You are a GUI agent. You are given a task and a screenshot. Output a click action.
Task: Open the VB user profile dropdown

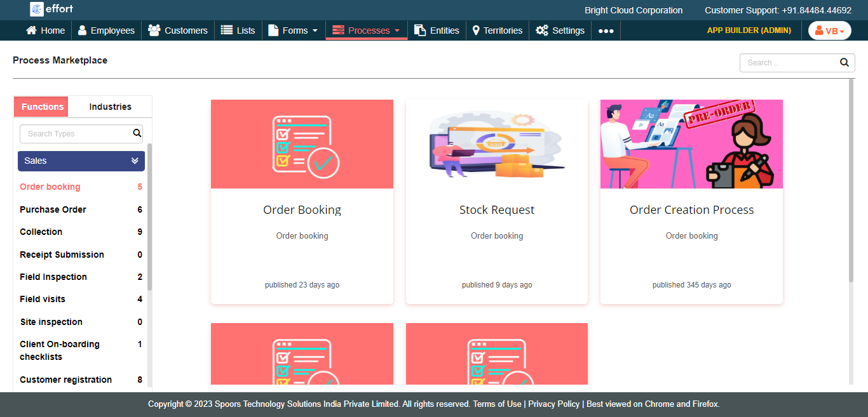click(x=829, y=30)
